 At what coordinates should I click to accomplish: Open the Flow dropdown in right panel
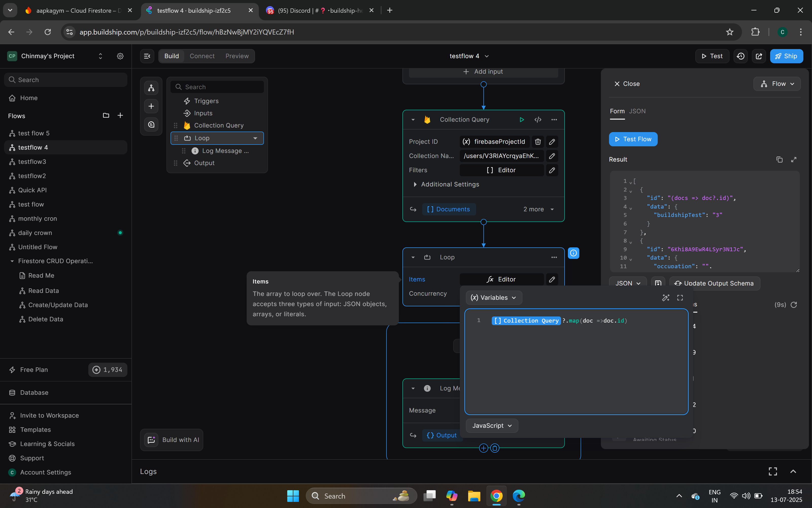tap(777, 84)
